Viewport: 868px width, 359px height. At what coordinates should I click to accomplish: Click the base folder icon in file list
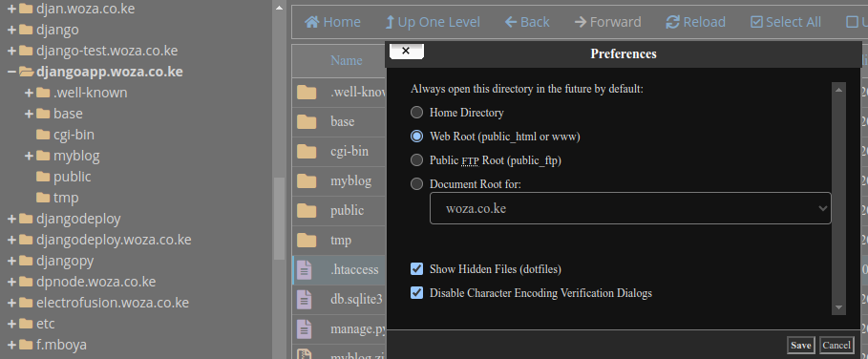(307, 121)
